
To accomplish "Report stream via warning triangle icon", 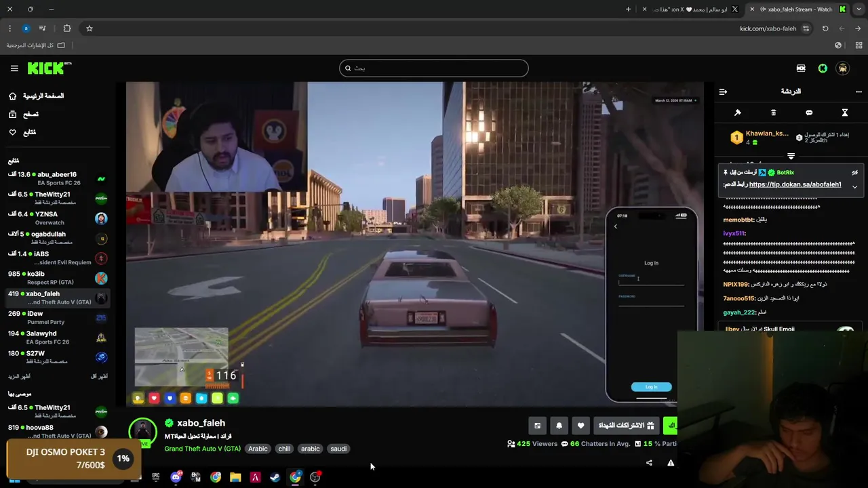I will (671, 463).
